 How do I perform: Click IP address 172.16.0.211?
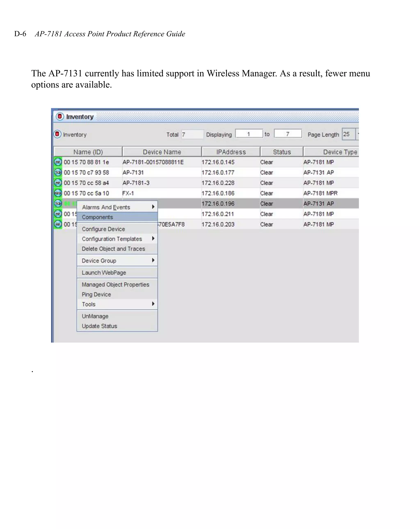218,214
